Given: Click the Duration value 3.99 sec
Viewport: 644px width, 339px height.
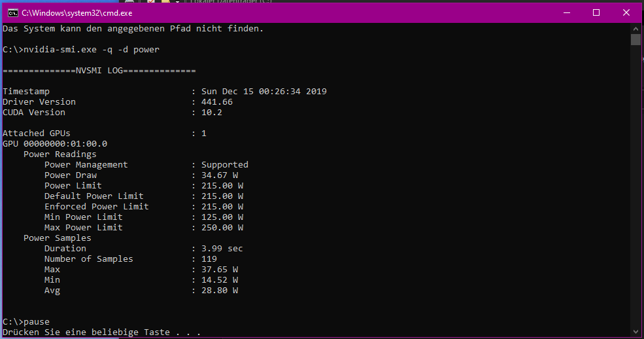Looking at the screenshot, I should (x=222, y=249).
